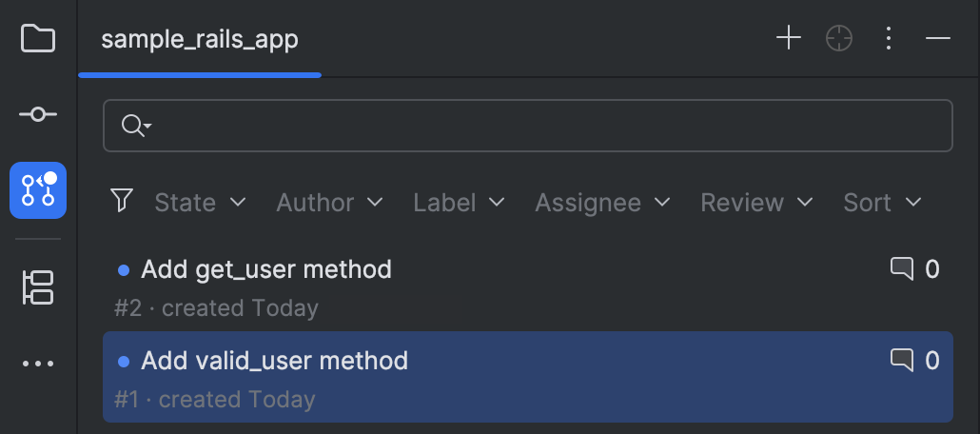Open the Assignee filter dropdown
Viewport: 980px width, 434px height.
(x=602, y=203)
